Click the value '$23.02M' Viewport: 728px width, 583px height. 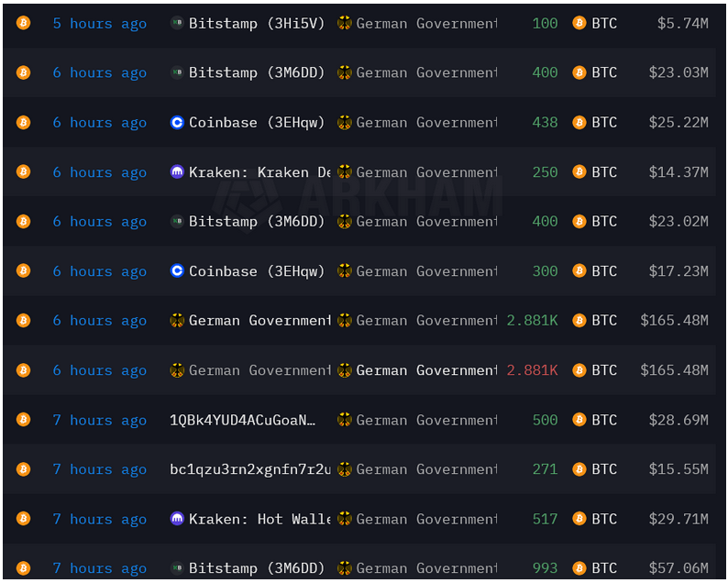(x=678, y=222)
